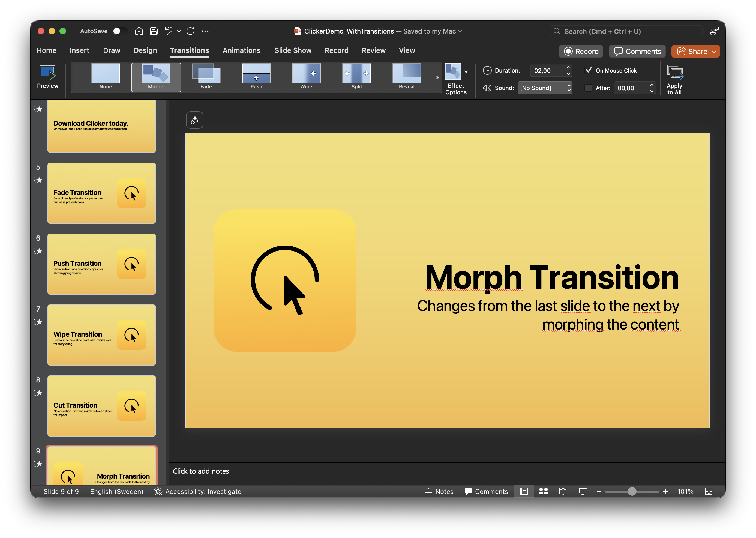Switch to the Animations tab
The width and height of the screenshot is (756, 538).
(242, 50)
